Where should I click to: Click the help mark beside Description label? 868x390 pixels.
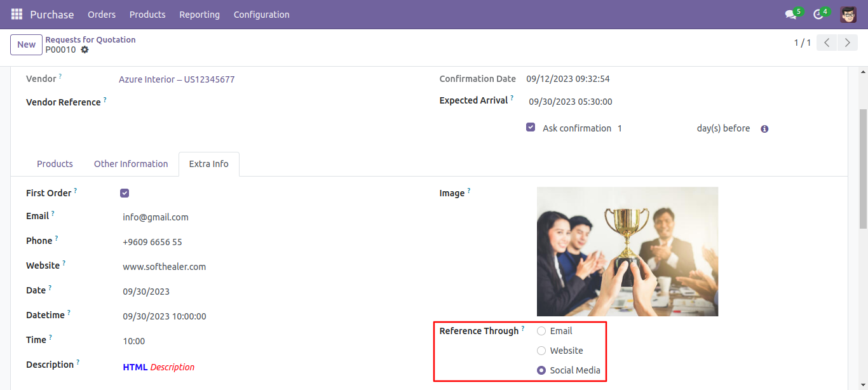(78, 362)
